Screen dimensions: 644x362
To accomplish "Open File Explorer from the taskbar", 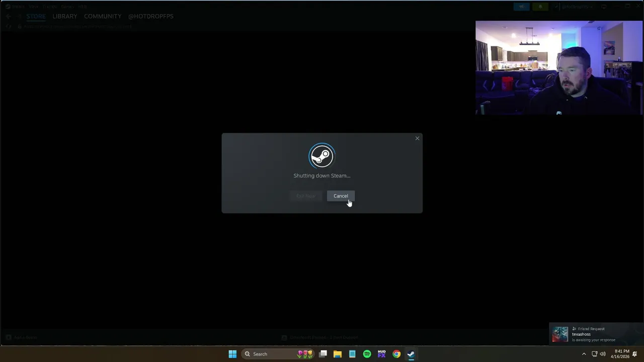I will tap(338, 354).
